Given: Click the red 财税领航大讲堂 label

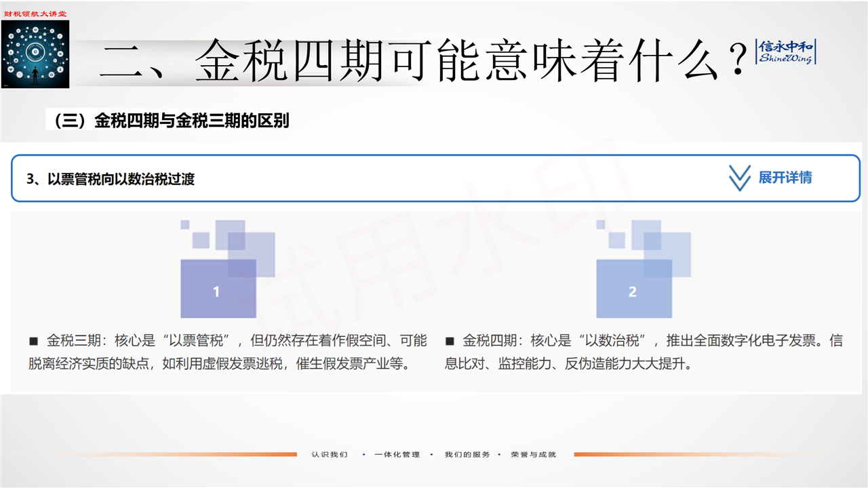Looking at the screenshot, I should (x=35, y=14).
